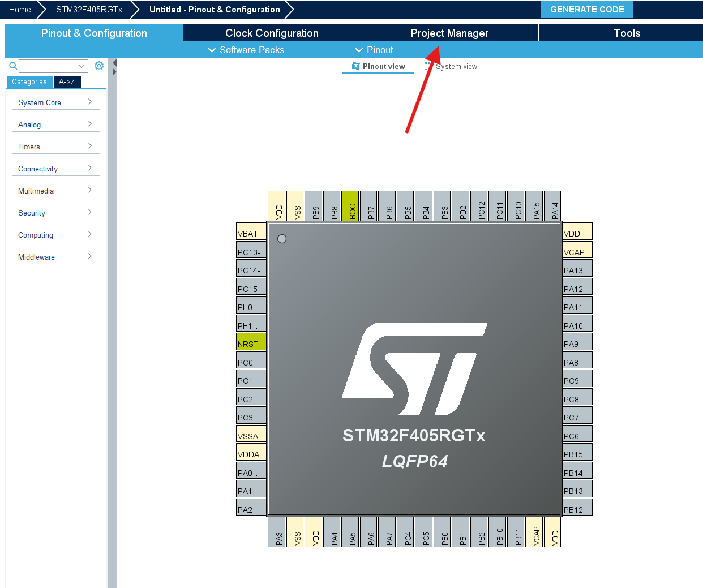Select pin PB10 at chip bottom

[497, 532]
